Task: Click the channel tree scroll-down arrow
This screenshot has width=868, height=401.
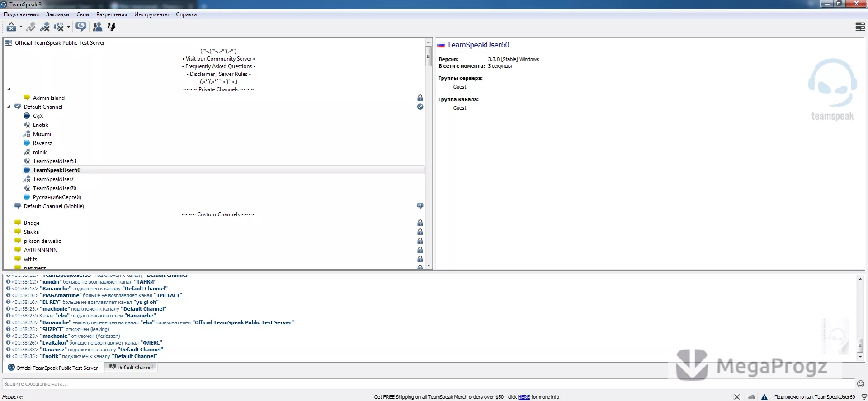Action: (429, 266)
